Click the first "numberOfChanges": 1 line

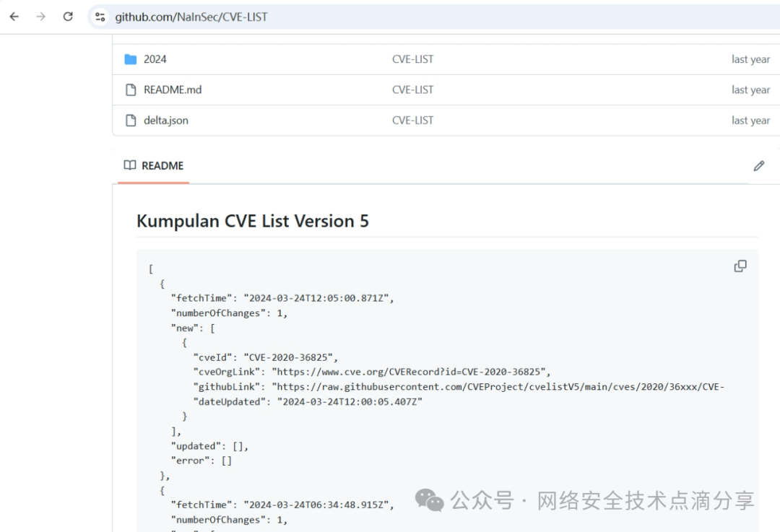tap(230, 313)
